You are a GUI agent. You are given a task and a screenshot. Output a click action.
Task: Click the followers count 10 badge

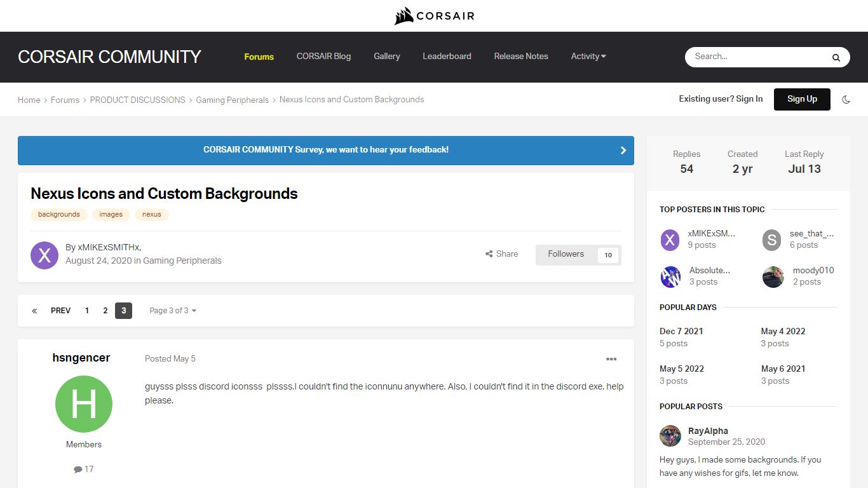click(x=608, y=255)
